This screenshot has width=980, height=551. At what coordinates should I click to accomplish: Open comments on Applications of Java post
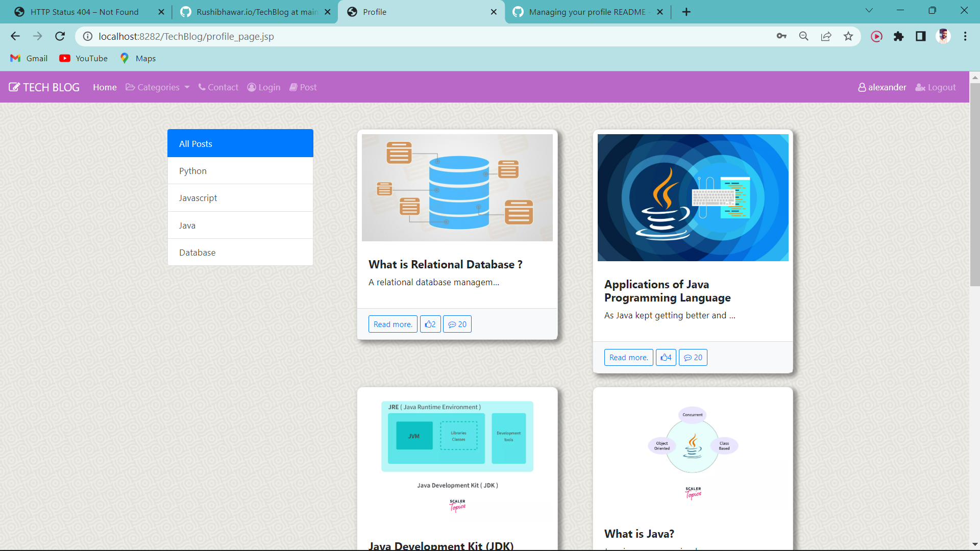693,357
